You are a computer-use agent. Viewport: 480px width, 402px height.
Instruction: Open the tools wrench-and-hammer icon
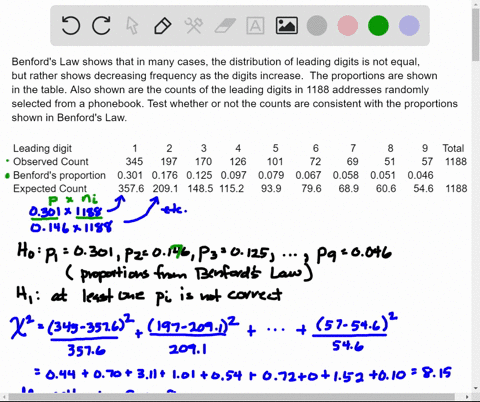point(194,26)
